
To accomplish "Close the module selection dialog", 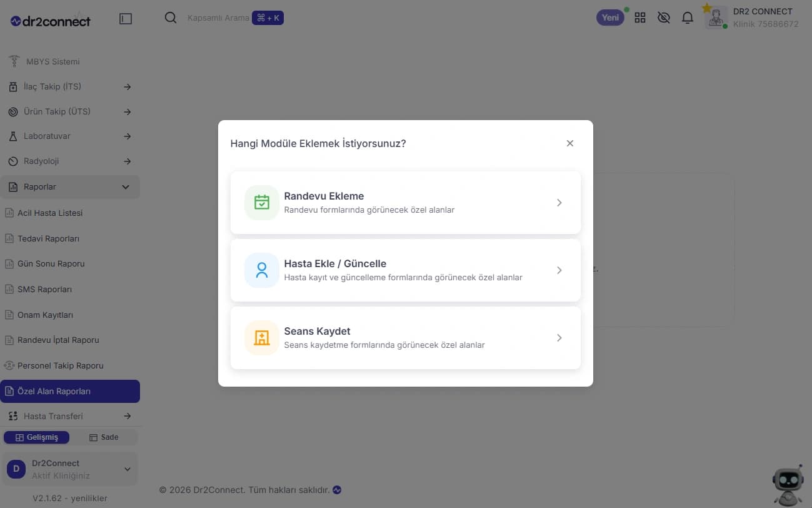I will click(569, 143).
